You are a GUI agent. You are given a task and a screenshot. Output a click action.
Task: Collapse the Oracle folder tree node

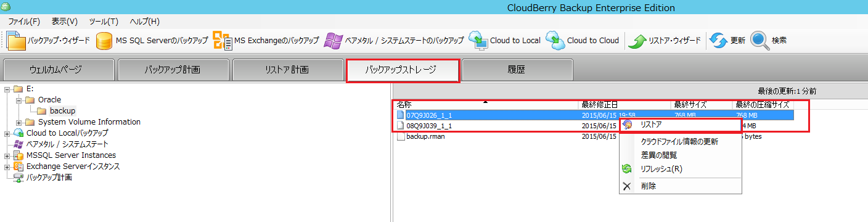click(x=18, y=100)
